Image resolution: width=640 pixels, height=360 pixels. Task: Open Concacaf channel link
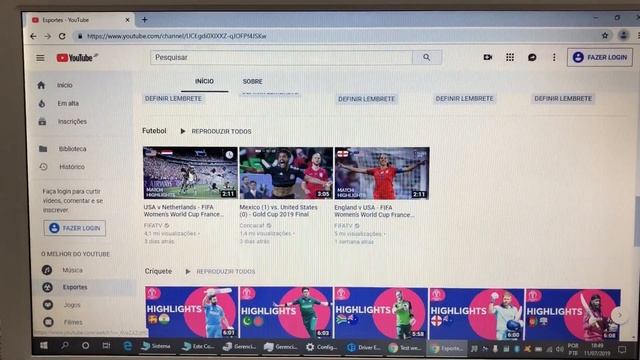(252, 225)
